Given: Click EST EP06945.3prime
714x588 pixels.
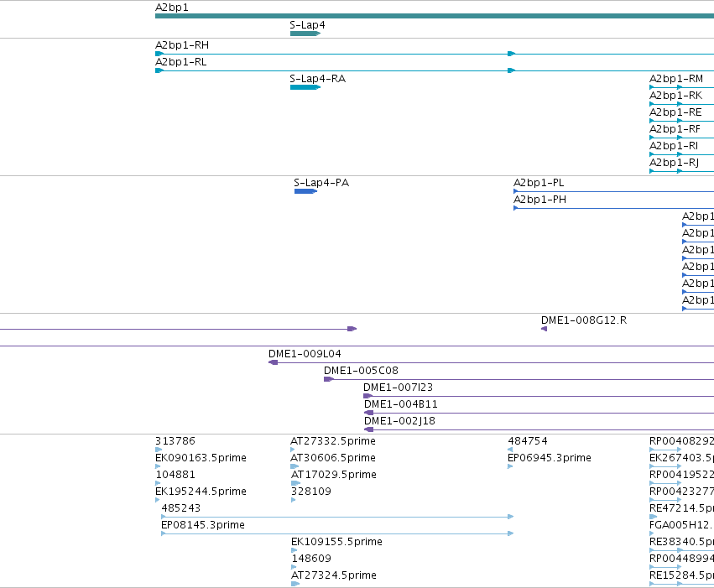Looking at the screenshot, I should click(510, 466).
